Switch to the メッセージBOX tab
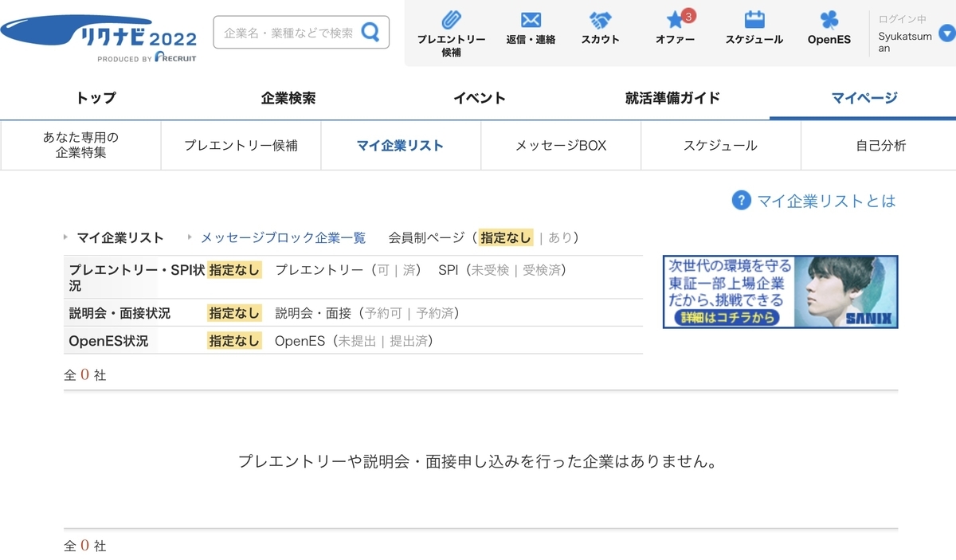 (x=560, y=145)
